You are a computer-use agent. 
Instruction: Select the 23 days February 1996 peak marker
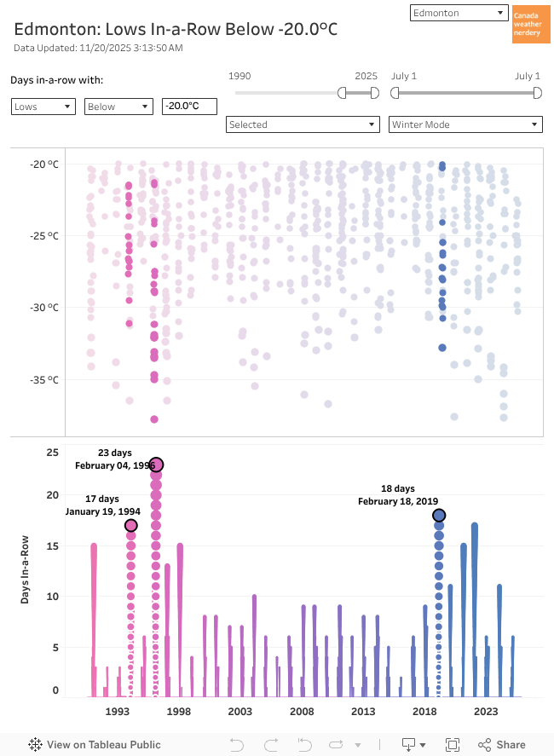pyautogui.click(x=156, y=465)
